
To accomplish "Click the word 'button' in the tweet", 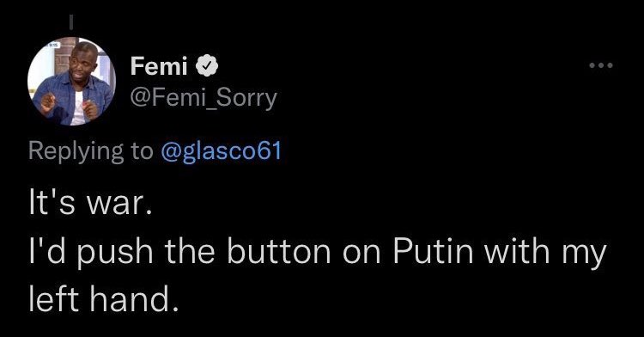I will pos(278,251).
